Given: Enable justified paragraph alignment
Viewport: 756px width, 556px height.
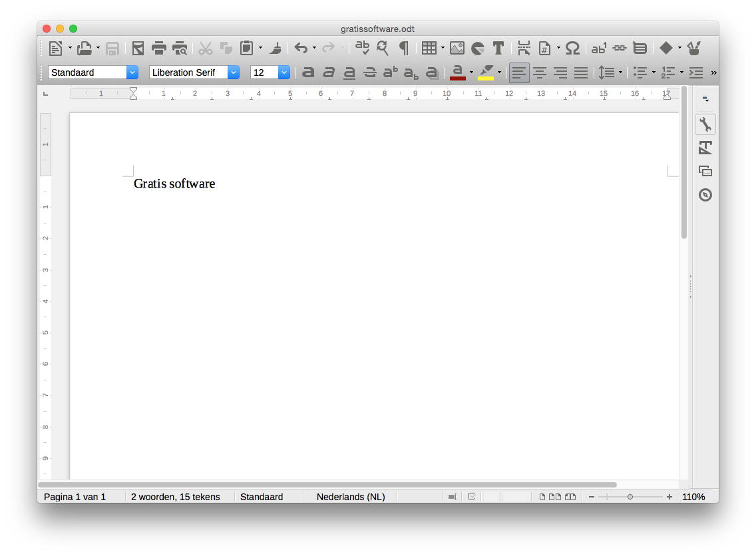Looking at the screenshot, I should 581,72.
